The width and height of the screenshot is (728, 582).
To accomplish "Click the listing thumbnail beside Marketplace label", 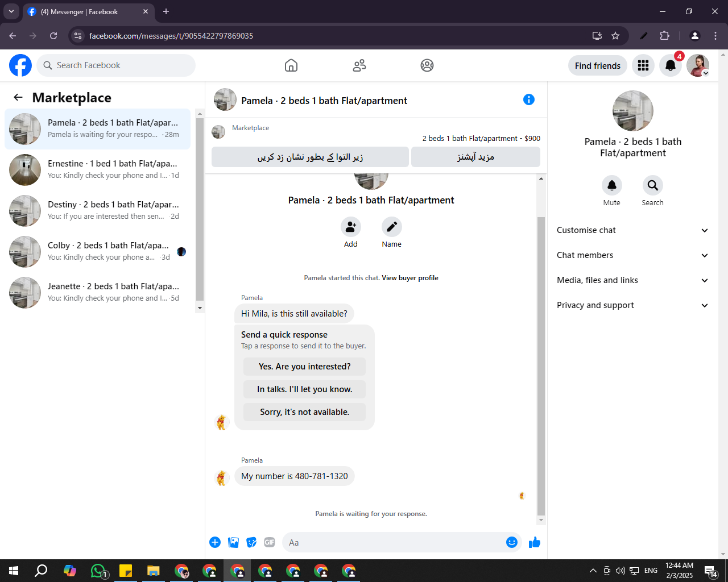I will (x=218, y=132).
